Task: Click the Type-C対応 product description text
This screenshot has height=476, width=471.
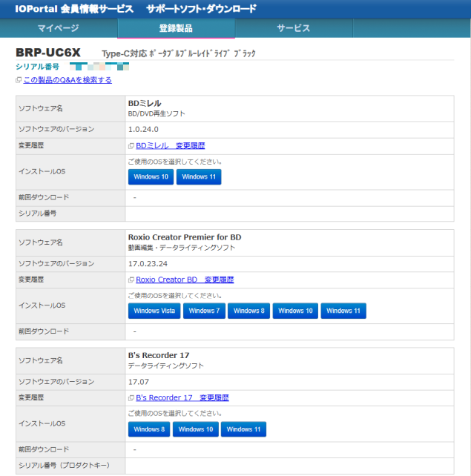Action: [x=179, y=53]
